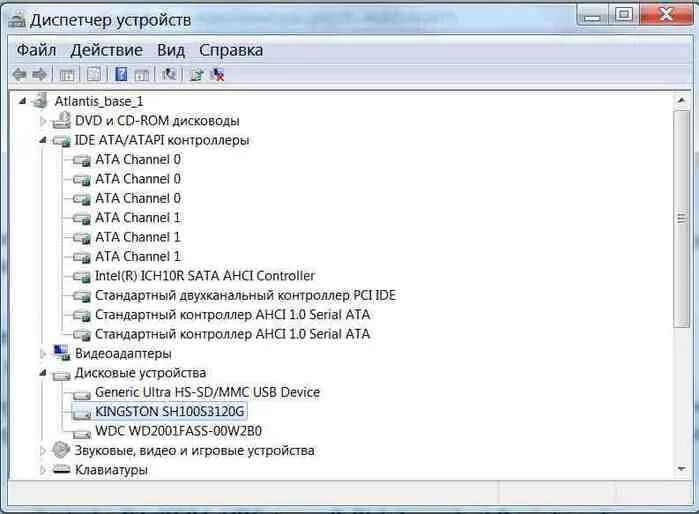Open the Вид menu
Viewport: 699px width, 514px height.
click(171, 50)
